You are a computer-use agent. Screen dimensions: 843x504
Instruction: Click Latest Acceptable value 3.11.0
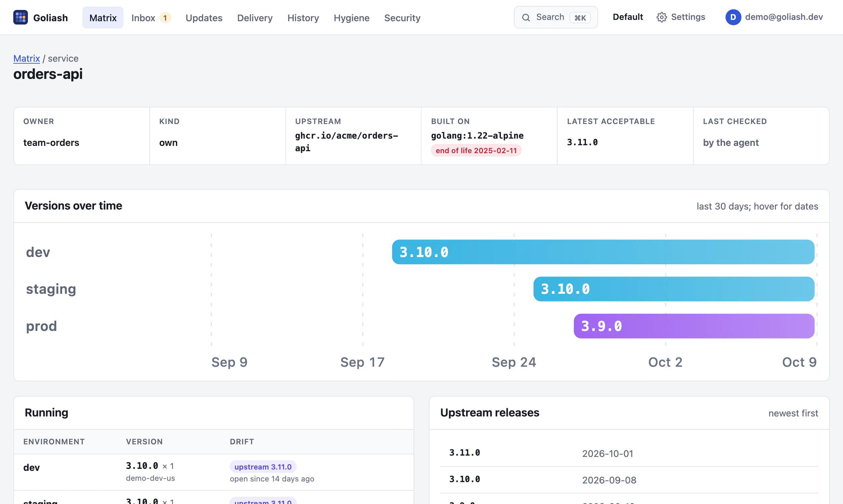pyautogui.click(x=582, y=142)
